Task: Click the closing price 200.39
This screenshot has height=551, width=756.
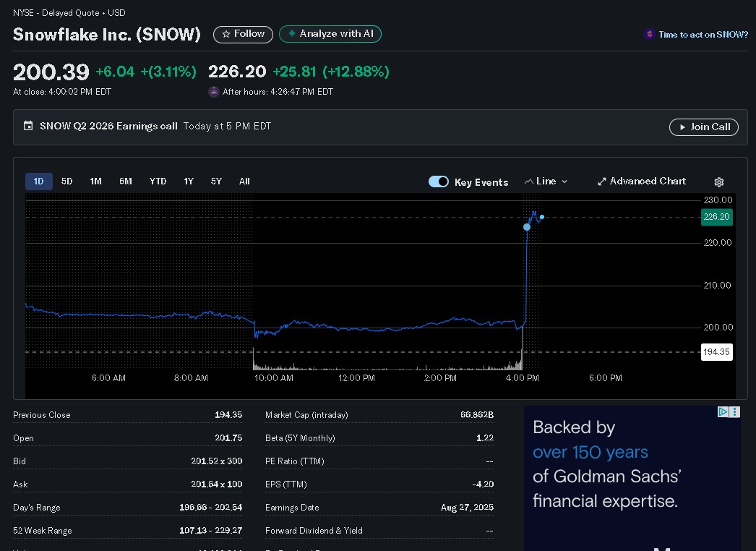Action: [x=51, y=72]
